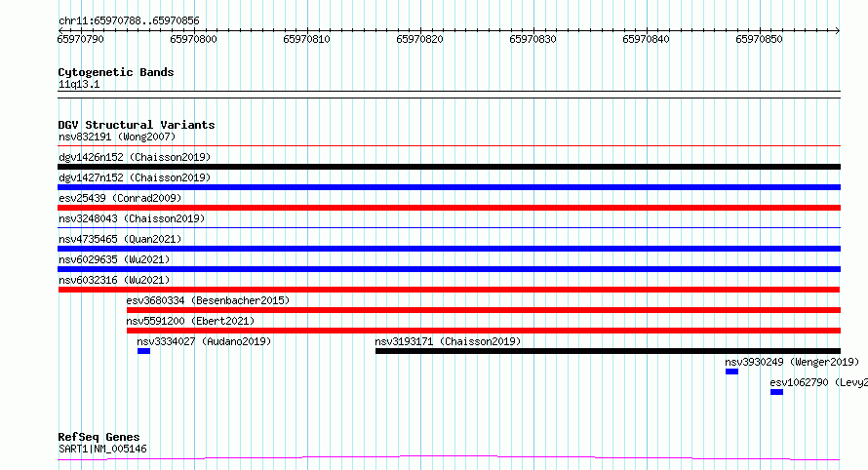Click the esv1062790 variant label
The height and width of the screenshot is (470, 868).
(x=818, y=382)
